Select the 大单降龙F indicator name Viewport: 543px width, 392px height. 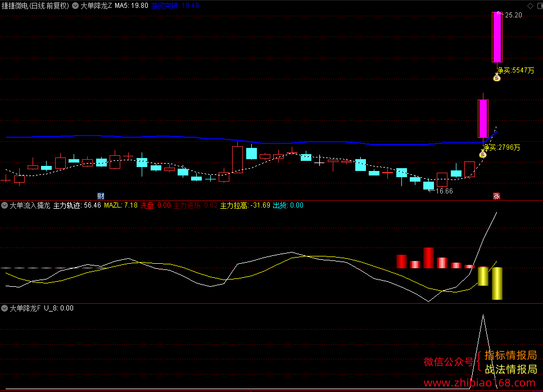[25, 308]
